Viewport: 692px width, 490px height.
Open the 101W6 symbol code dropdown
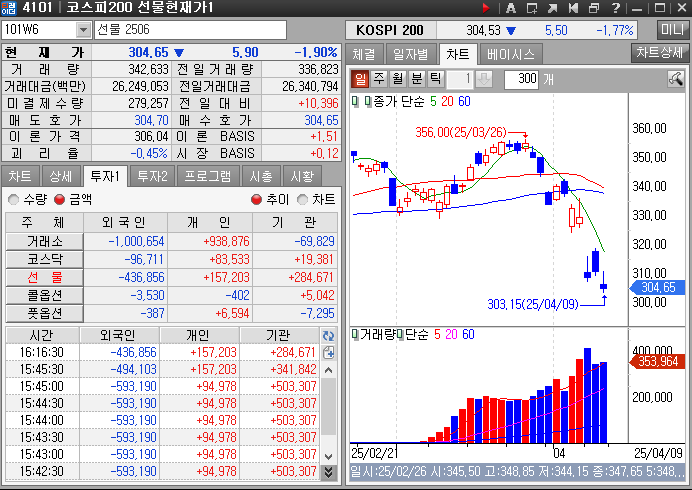pyautogui.click(x=83, y=30)
